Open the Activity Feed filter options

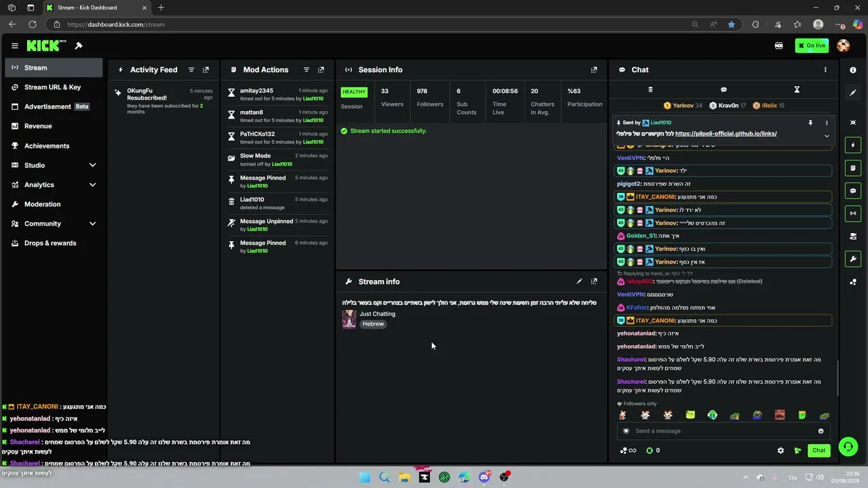click(191, 70)
